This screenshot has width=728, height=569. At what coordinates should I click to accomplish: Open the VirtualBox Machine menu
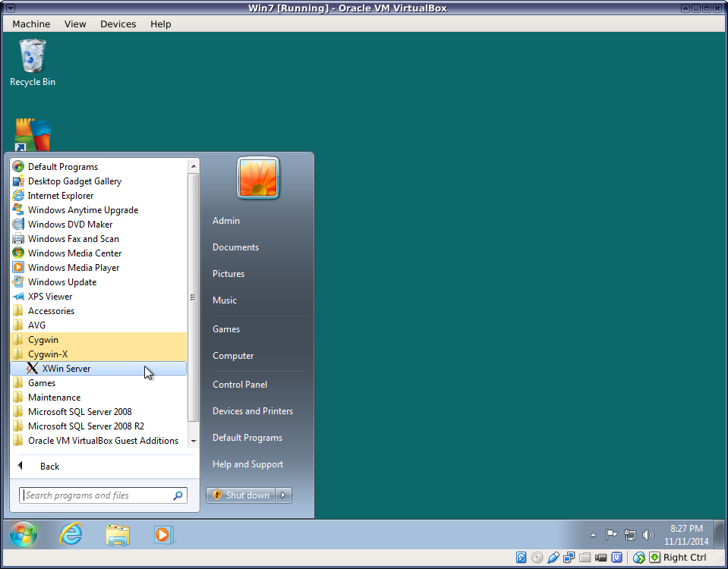pyautogui.click(x=31, y=24)
